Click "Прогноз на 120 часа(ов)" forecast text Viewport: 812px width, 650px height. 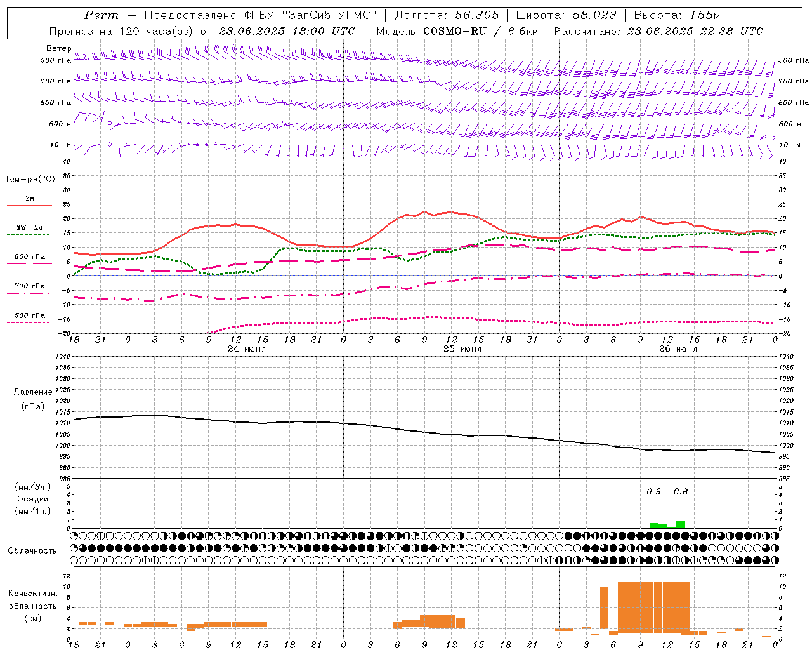click(x=122, y=31)
